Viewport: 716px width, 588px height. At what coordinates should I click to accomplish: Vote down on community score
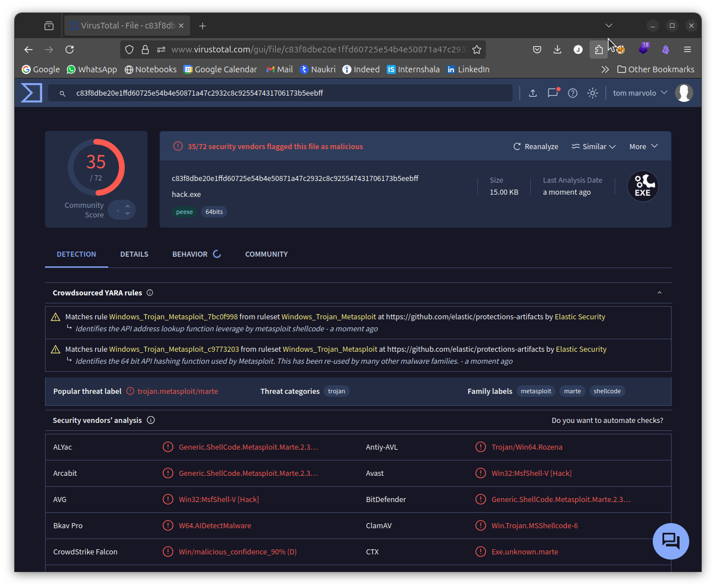[x=128, y=214]
